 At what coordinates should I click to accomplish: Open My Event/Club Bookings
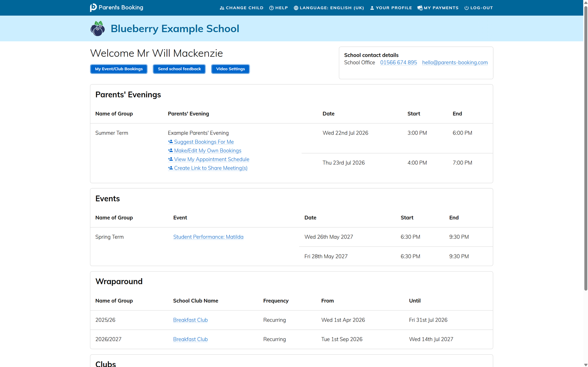tap(119, 69)
